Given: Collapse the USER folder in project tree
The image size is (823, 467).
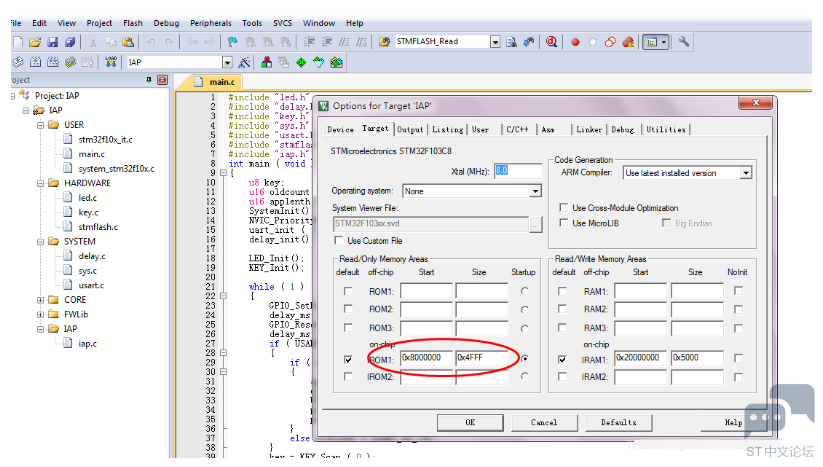Looking at the screenshot, I should click(x=40, y=125).
